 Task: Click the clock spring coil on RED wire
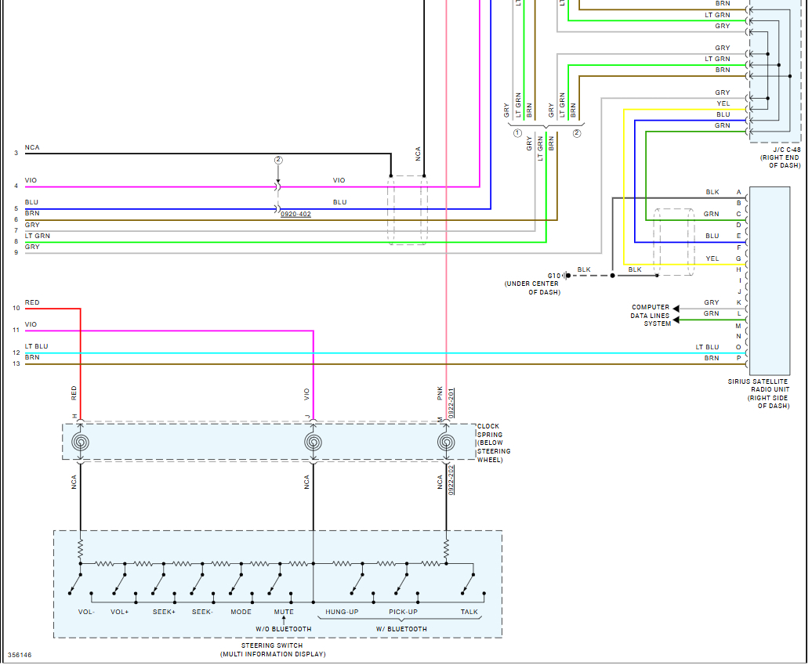click(x=80, y=443)
